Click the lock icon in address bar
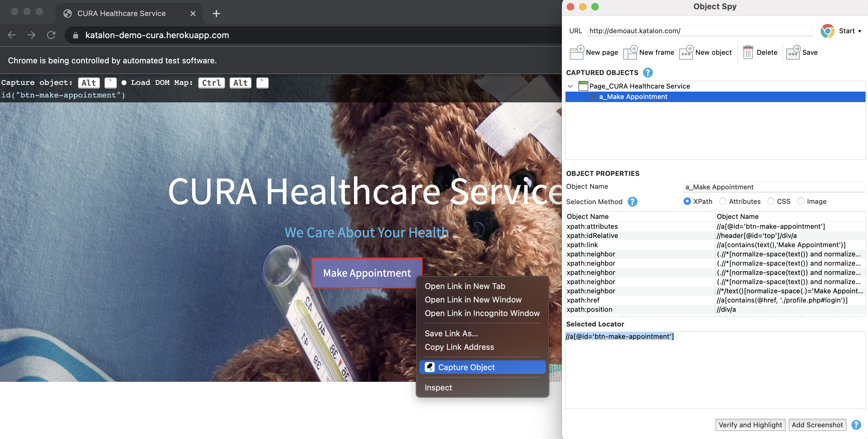The image size is (868, 439). (76, 35)
